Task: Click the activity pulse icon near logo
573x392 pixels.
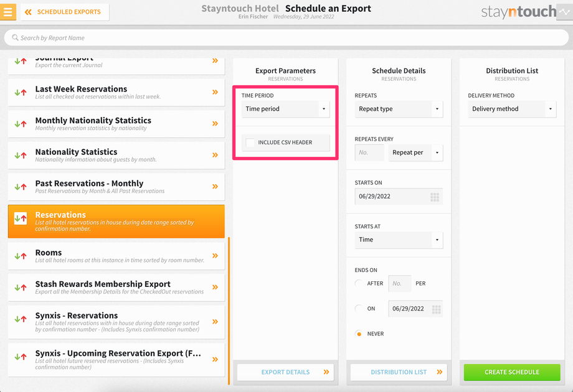Action: 564,12
